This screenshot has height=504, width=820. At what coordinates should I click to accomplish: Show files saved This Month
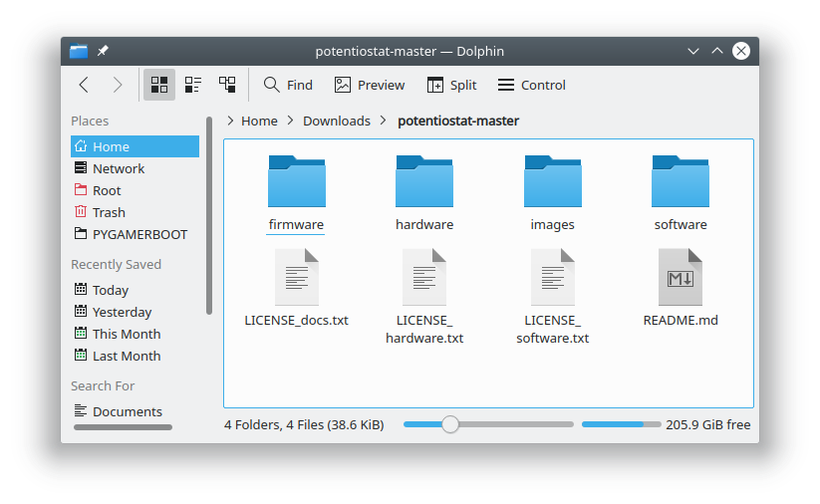coord(135,334)
